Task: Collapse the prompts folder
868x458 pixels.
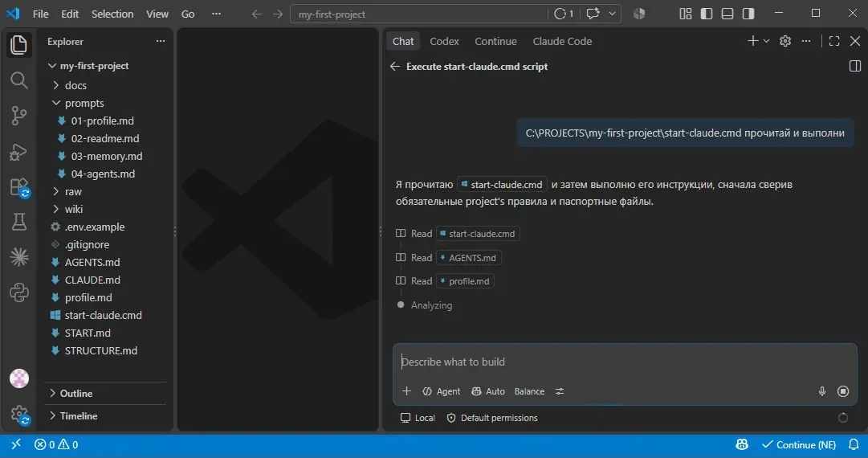Action: pos(56,103)
